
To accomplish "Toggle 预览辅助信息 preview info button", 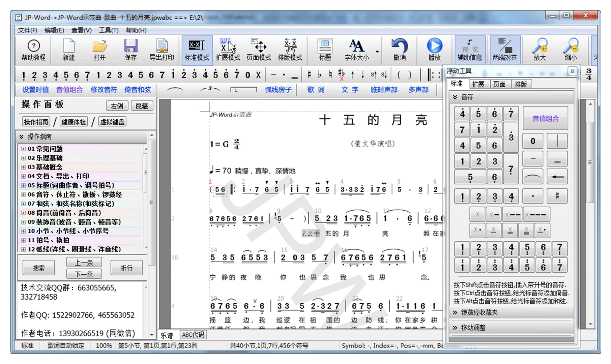I will (470, 50).
